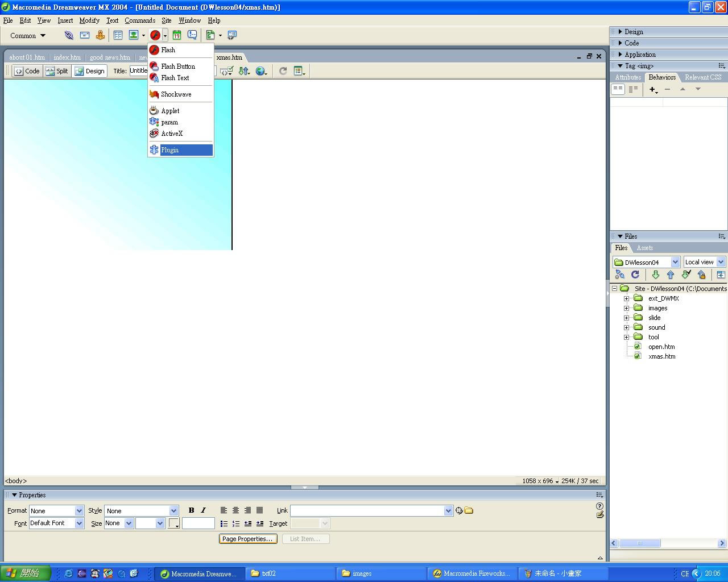
Task: Refresh Design View icon
Action: pyautogui.click(x=283, y=71)
